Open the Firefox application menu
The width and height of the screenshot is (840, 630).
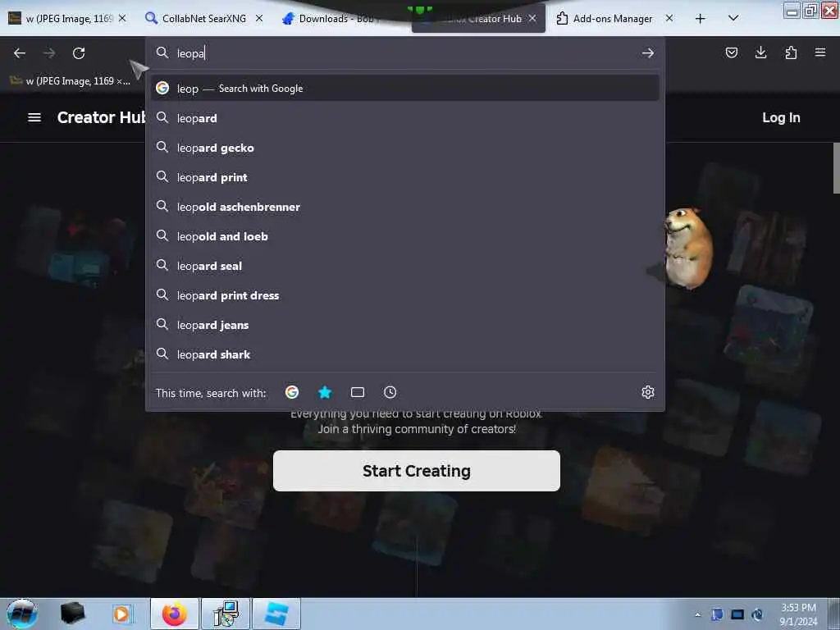click(820, 52)
